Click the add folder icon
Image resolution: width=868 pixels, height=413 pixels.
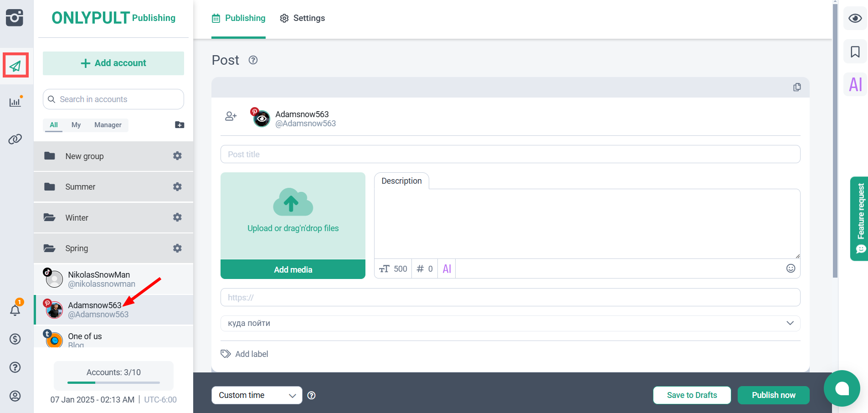click(x=180, y=125)
